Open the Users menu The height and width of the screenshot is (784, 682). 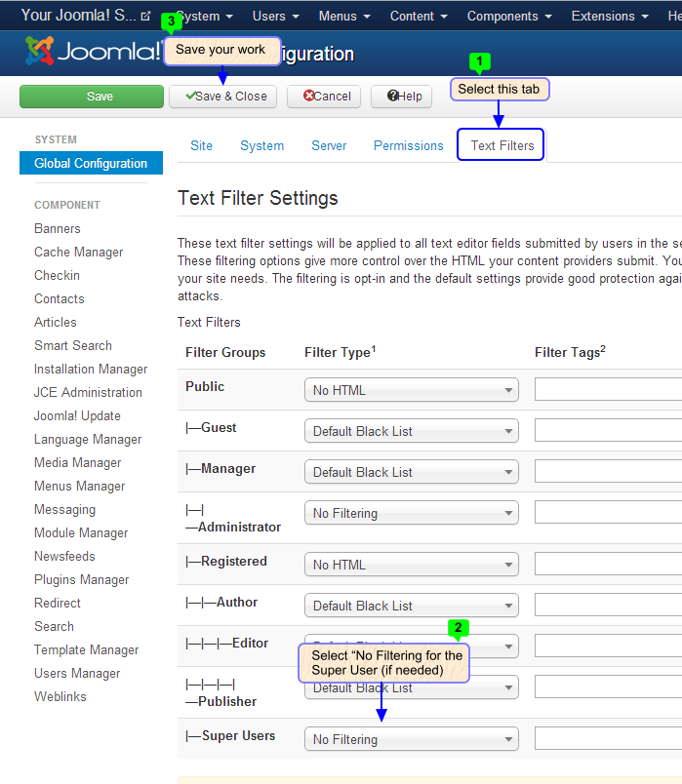276,16
